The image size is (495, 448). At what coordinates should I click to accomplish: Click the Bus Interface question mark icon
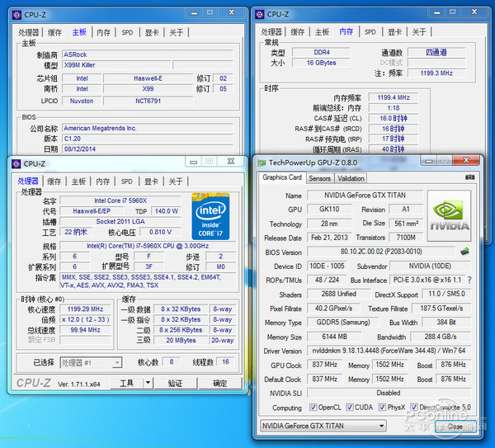[x=469, y=281]
